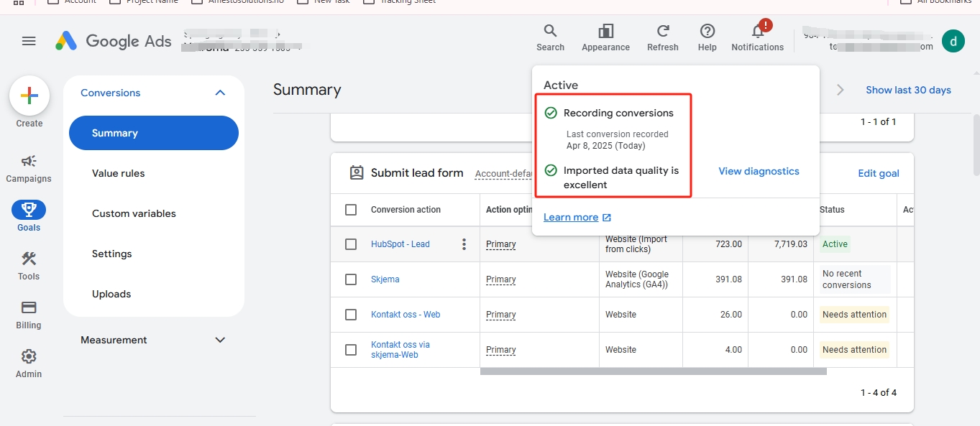Select Summary in Conversions menu
The width and height of the screenshot is (980, 426).
pos(154,133)
